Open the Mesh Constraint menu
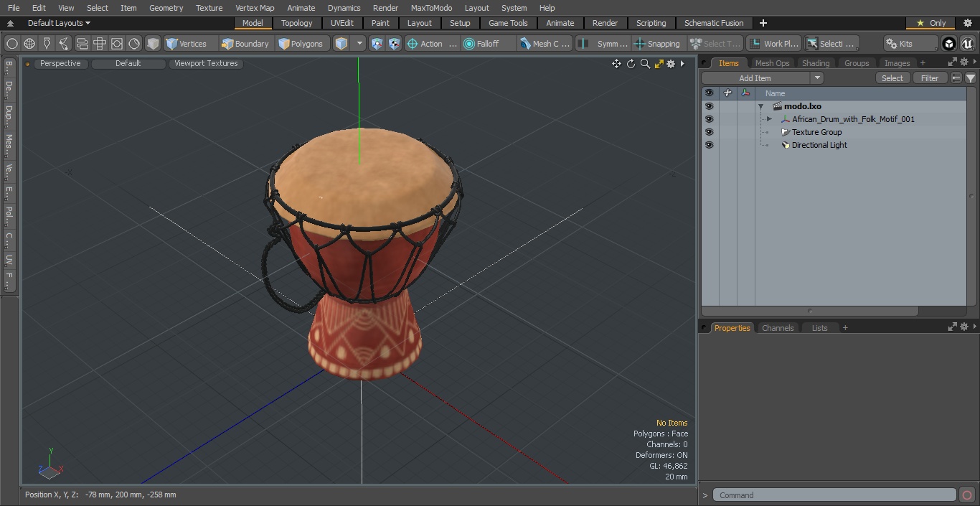 tap(545, 44)
